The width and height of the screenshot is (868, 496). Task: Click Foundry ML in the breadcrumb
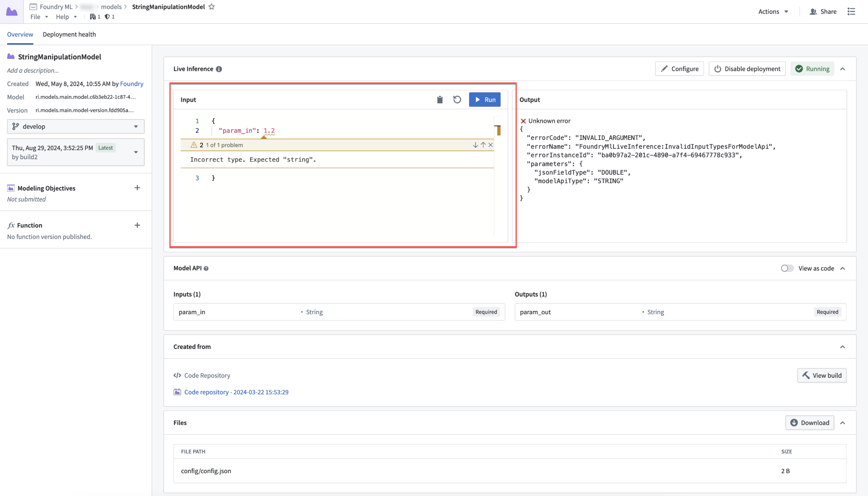[x=56, y=7]
